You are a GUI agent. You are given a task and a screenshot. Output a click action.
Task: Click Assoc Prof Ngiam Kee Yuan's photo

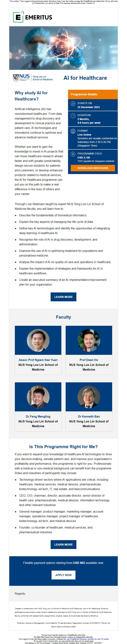coord(38,340)
